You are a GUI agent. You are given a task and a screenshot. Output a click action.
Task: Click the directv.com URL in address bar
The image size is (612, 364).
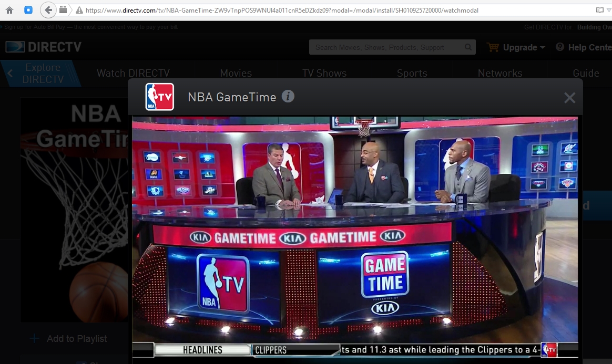click(282, 11)
